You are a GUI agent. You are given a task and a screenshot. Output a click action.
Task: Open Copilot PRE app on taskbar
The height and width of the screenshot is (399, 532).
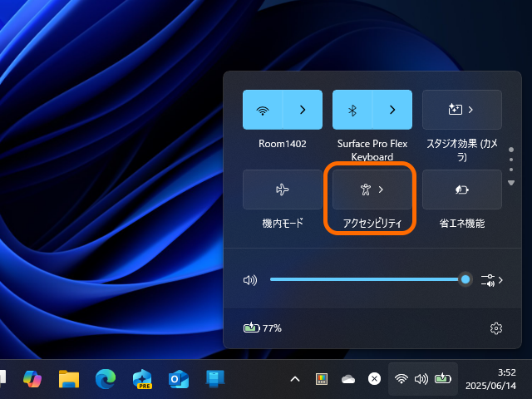[x=142, y=379]
